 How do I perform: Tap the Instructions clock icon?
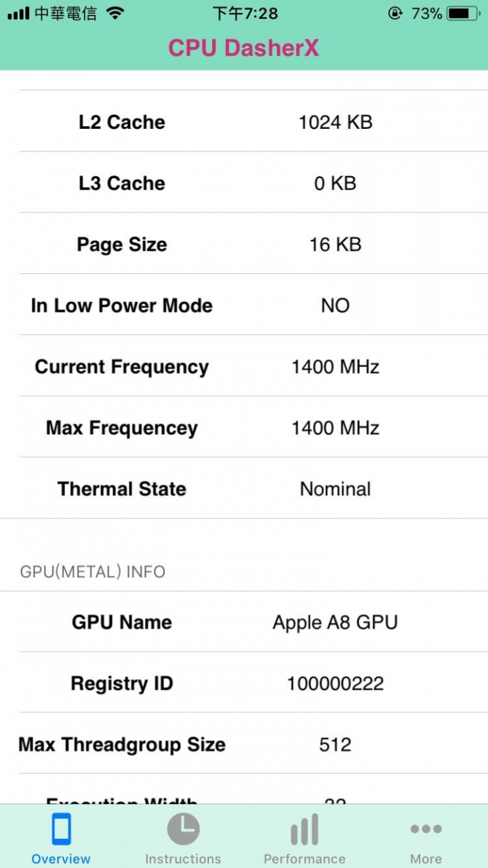pyautogui.click(x=183, y=829)
